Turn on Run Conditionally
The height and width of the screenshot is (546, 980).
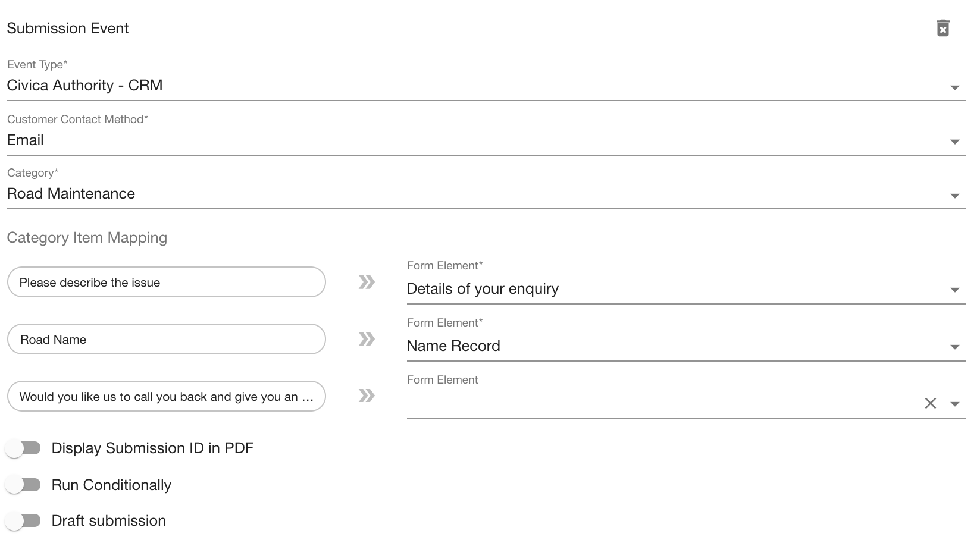click(24, 485)
